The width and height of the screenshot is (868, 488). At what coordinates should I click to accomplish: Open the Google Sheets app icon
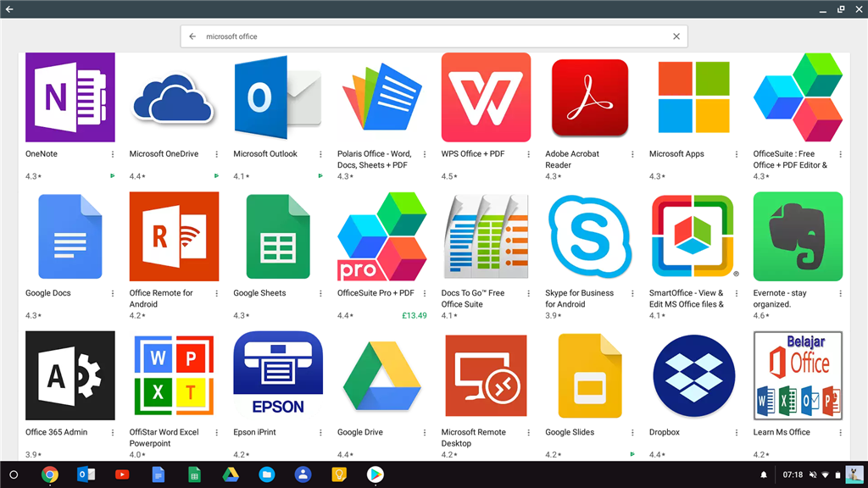point(278,237)
